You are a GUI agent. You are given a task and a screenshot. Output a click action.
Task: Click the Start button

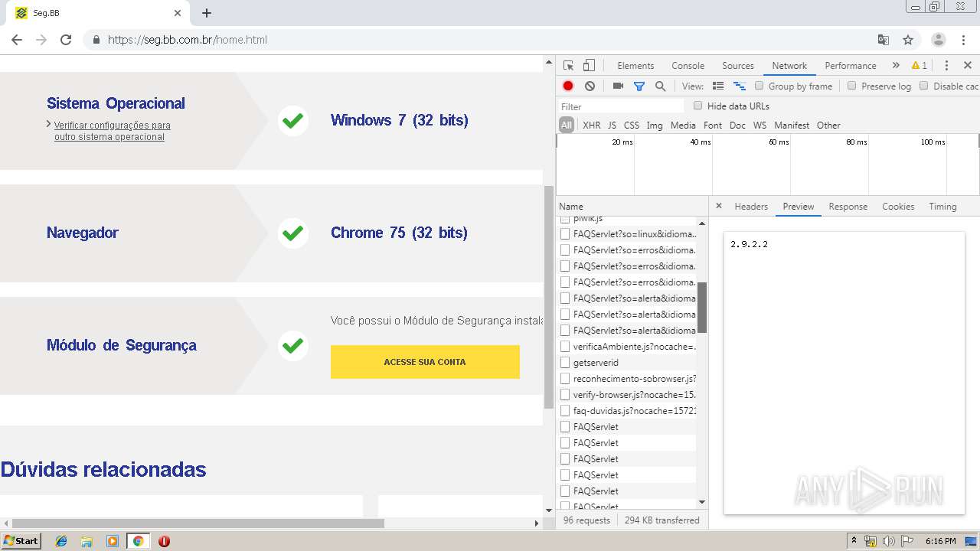(21, 541)
